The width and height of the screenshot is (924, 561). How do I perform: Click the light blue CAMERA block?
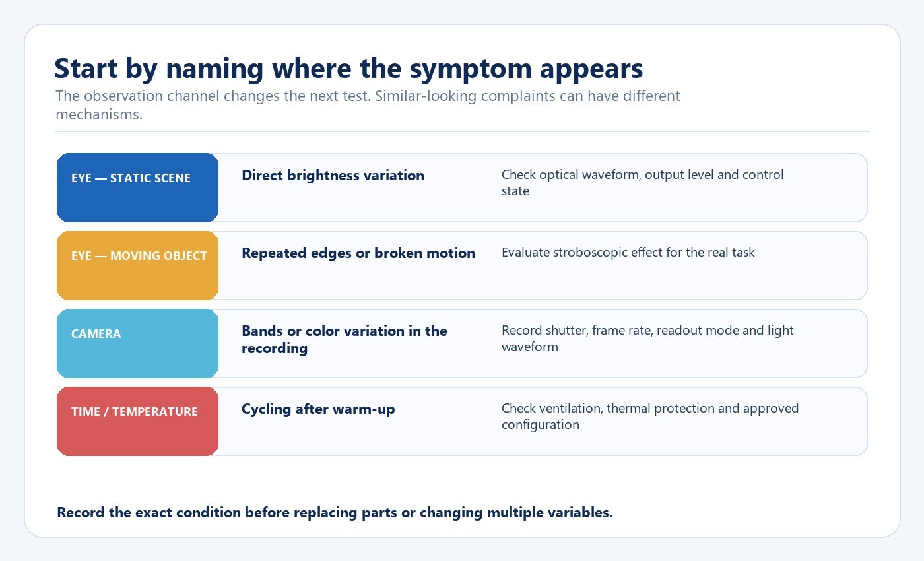tap(137, 343)
